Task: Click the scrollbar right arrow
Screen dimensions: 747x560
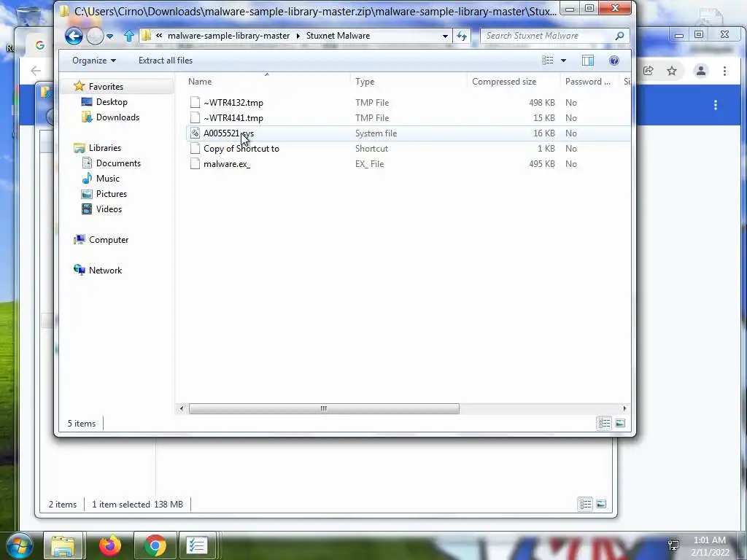Action: pos(624,408)
